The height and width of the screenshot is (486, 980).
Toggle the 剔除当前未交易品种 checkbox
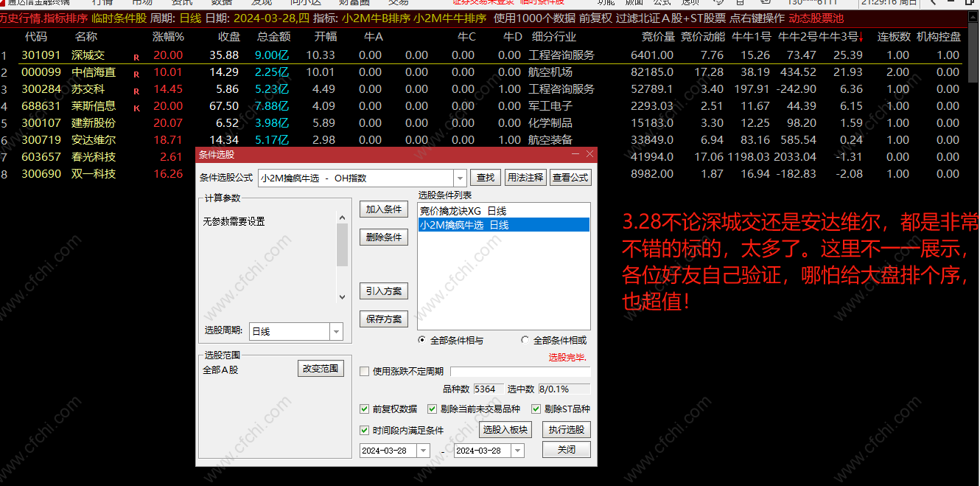(x=432, y=409)
